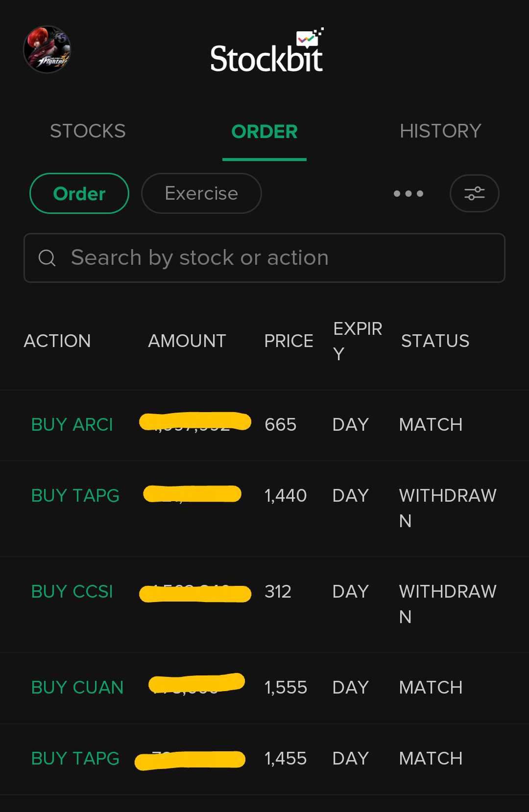Open the BUY CCSI order row
The height and width of the screenshot is (812, 529).
[264, 604]
